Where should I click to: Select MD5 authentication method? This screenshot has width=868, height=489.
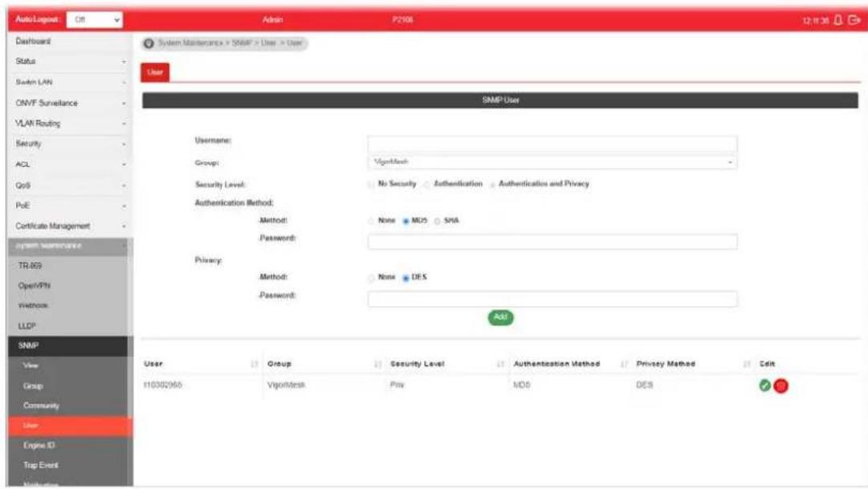(405, 221)
